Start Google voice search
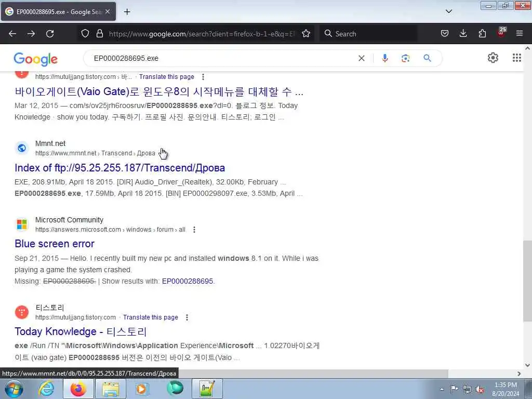 [x=385, y=58]
